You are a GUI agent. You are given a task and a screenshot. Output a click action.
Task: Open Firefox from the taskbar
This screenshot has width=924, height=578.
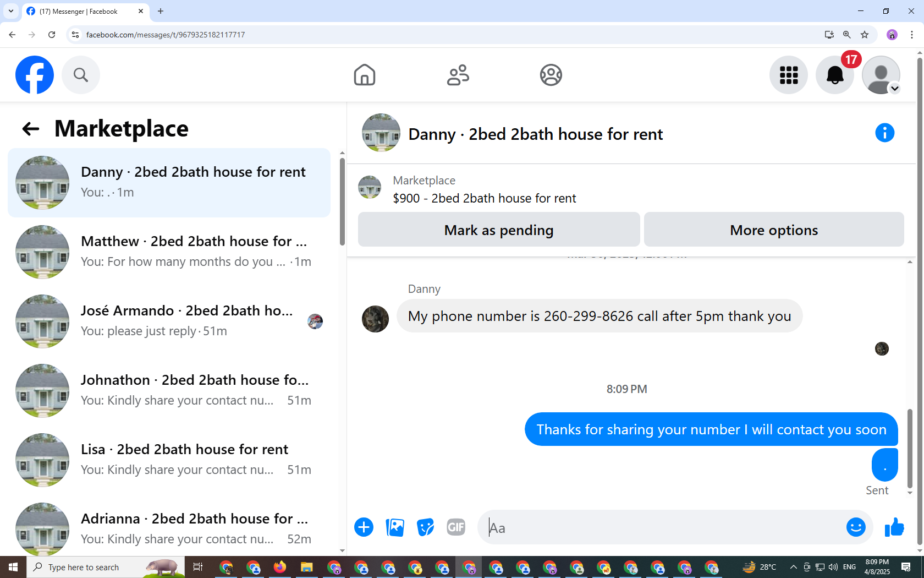(x=280, y=567)
